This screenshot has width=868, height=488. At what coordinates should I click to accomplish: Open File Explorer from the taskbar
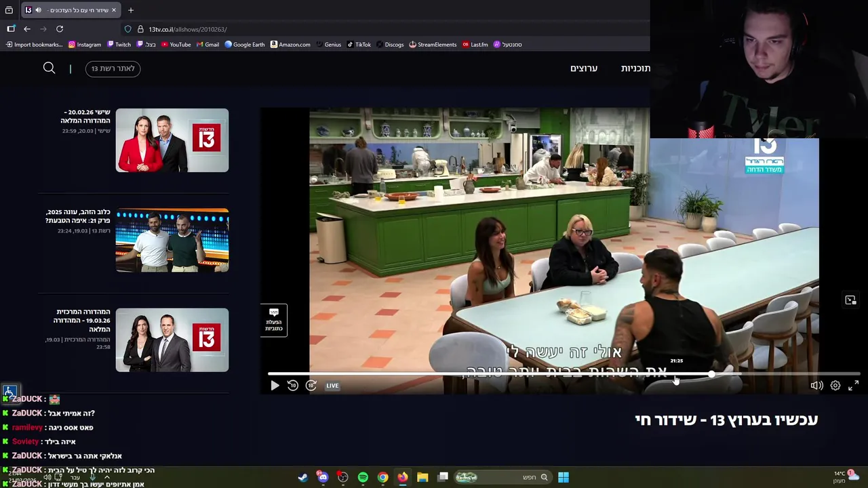click(422, 477)
